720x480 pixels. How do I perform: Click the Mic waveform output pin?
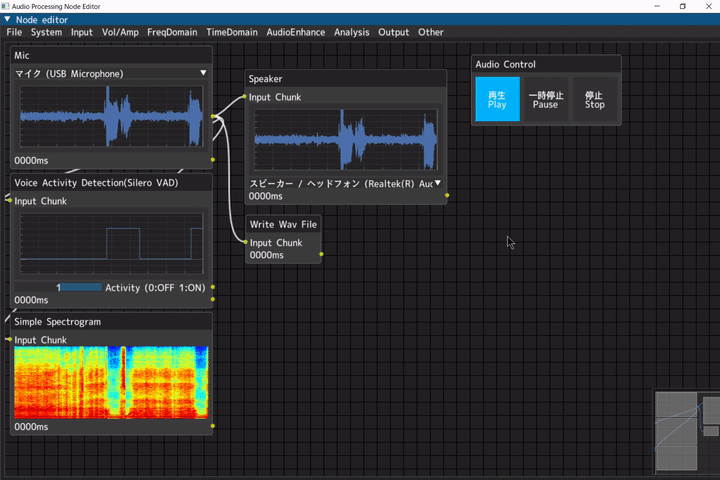click(213, 116)
